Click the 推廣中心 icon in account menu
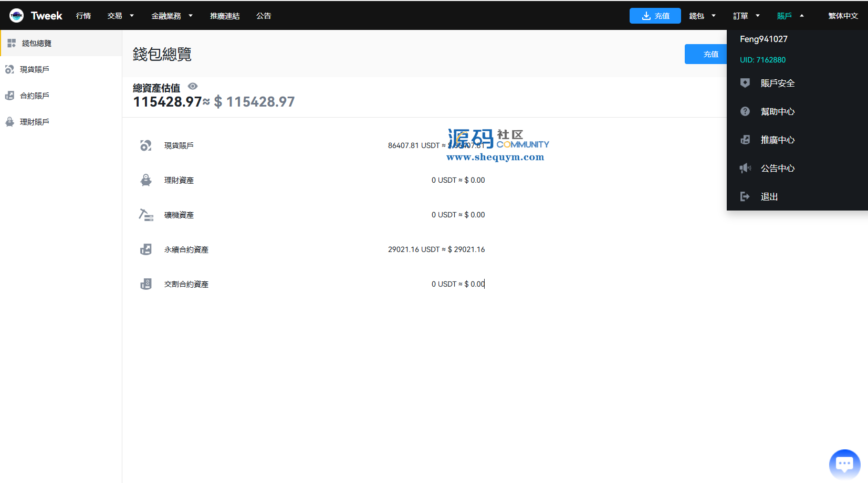Viewport: 868px width, 483px height. click(745, 140)
